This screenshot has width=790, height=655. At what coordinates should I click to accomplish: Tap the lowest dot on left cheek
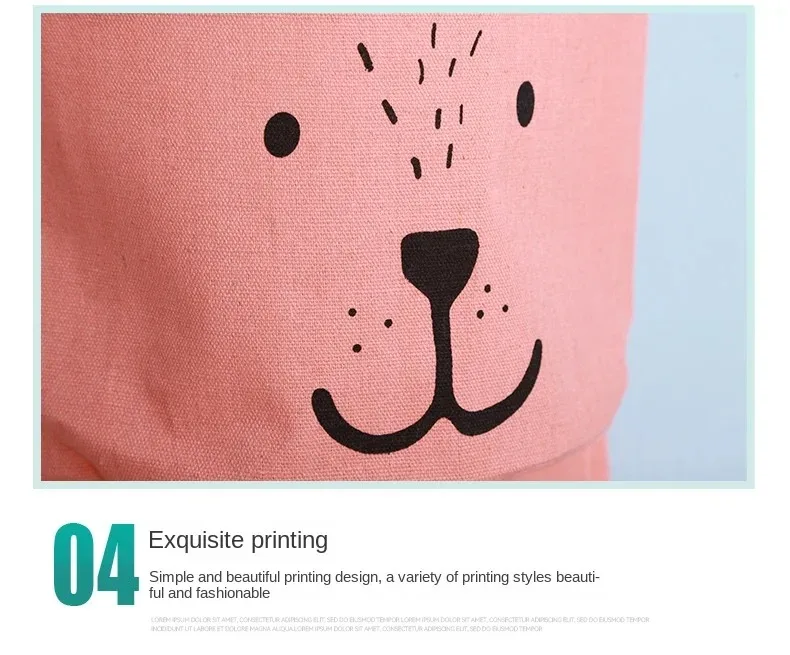click(x=357, y=348)
